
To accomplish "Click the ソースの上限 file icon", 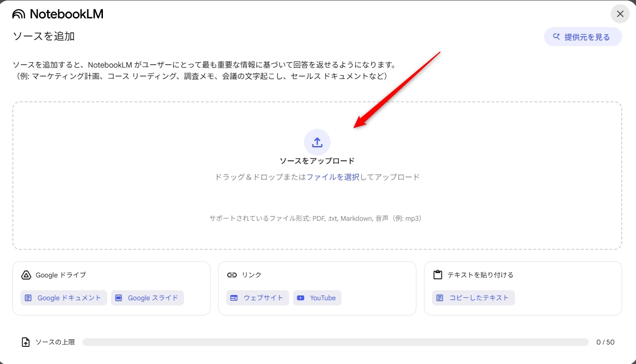I will 26,342.
